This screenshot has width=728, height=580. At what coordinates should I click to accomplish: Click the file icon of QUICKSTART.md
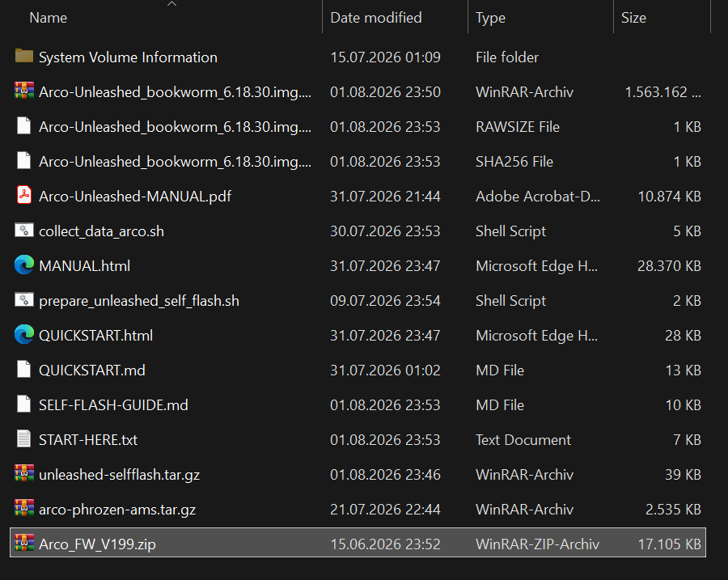[23, 369]
